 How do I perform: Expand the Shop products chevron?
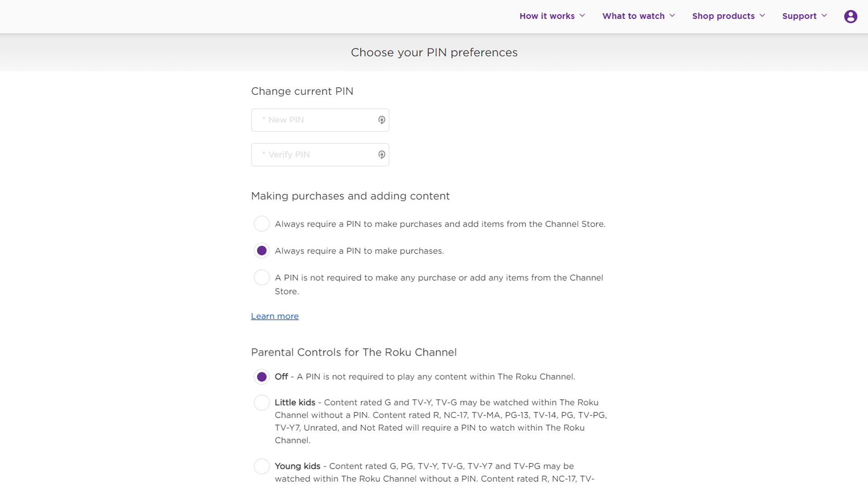(x=762, y=16)
